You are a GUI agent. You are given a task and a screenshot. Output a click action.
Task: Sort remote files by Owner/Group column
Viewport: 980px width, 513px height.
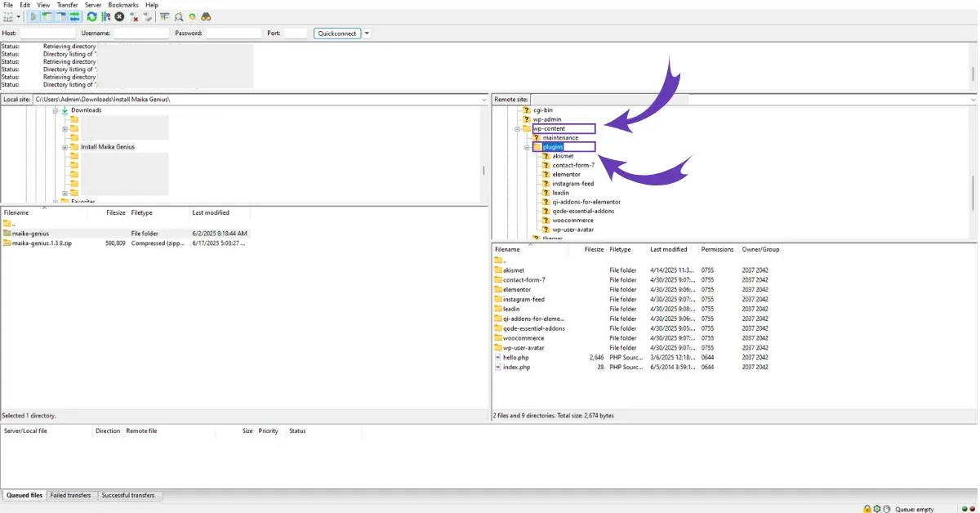click(x=760, y=249)
